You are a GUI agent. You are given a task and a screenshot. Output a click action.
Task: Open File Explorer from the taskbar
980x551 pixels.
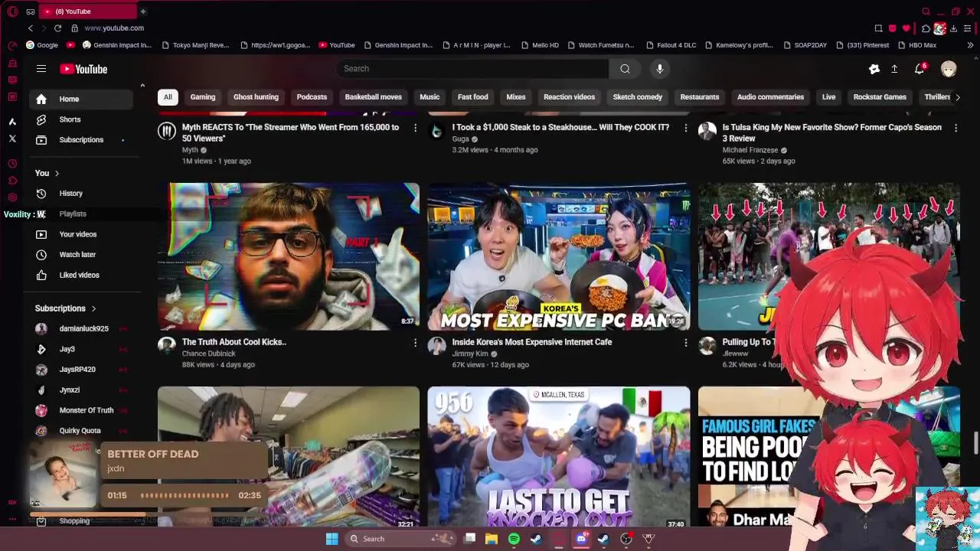[x=492, y=539]
